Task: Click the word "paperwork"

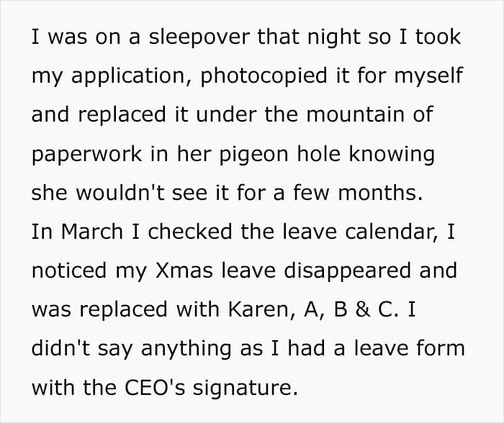Action: 87,155
